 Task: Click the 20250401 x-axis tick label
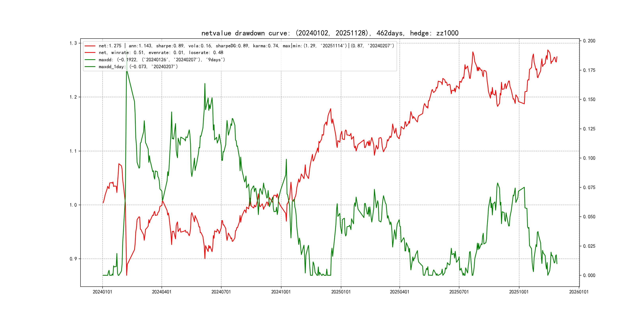(400, 292)
